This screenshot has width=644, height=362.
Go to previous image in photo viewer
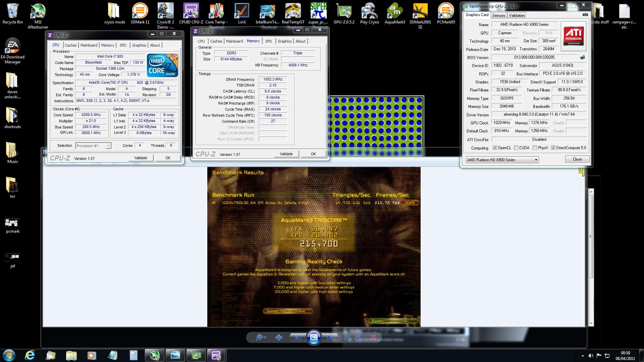(297, 337)
